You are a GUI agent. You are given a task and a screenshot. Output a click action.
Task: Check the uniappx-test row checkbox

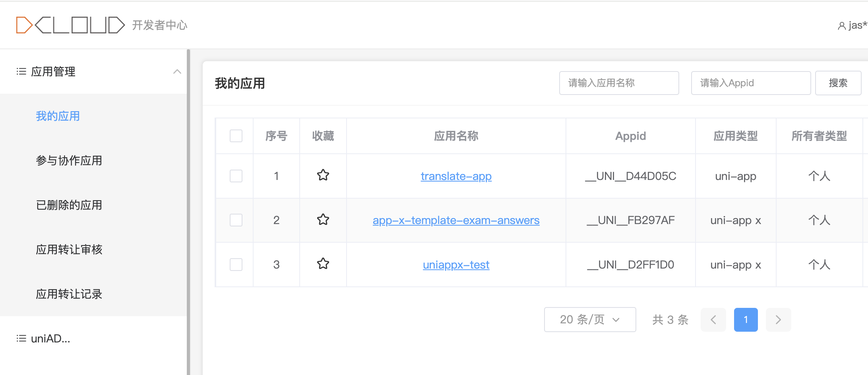click(236, 265)
